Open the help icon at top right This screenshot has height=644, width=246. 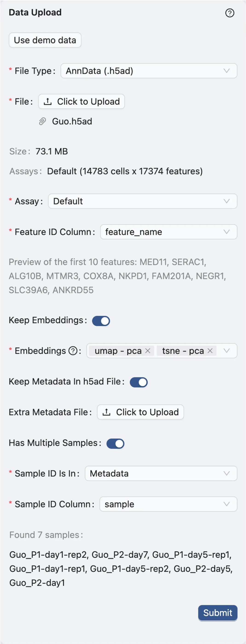pos(230,13)
